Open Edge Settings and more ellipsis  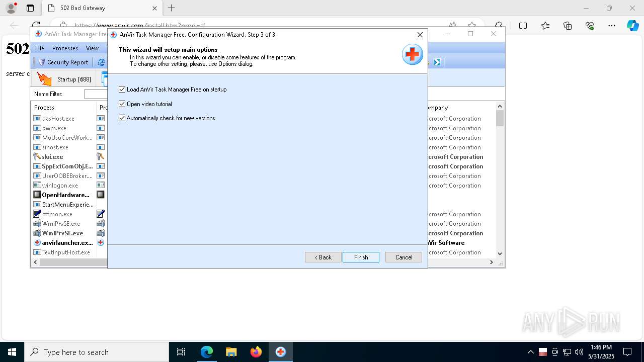point(612,26)
